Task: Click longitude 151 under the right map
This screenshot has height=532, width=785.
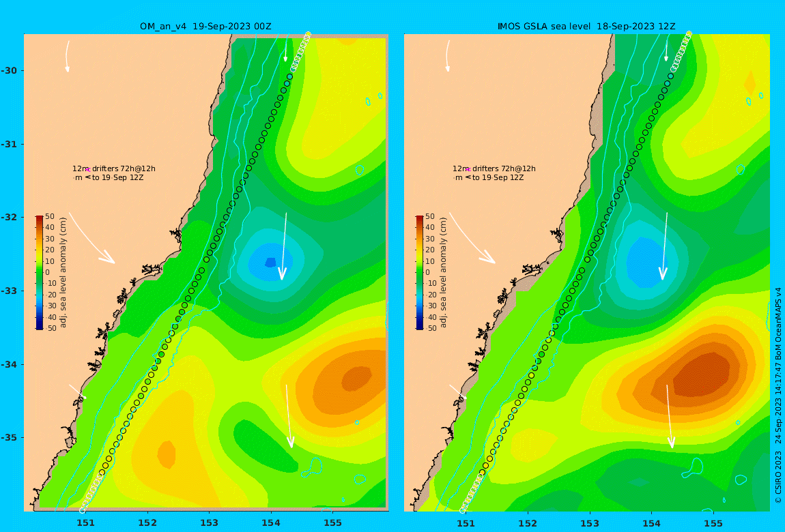Action: click(x=466, y=523)
